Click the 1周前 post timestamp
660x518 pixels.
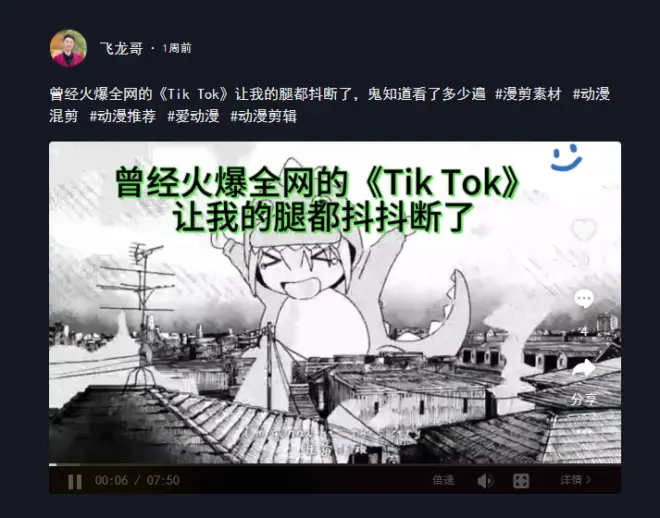coord(177,48)
